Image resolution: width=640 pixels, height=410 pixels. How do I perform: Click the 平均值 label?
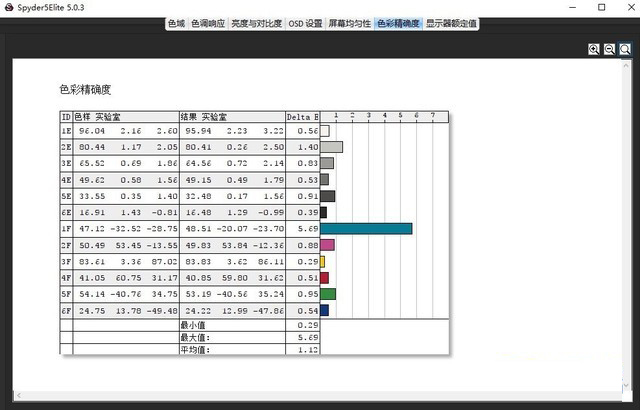pyautogui.click(x=195, y=349)
